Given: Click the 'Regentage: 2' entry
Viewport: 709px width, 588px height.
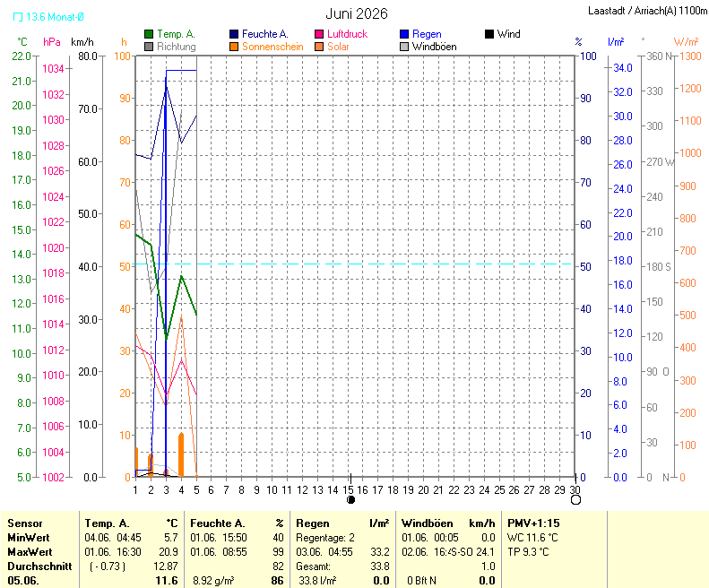Looking at the screenshot, I should click(x=325, y=538).
